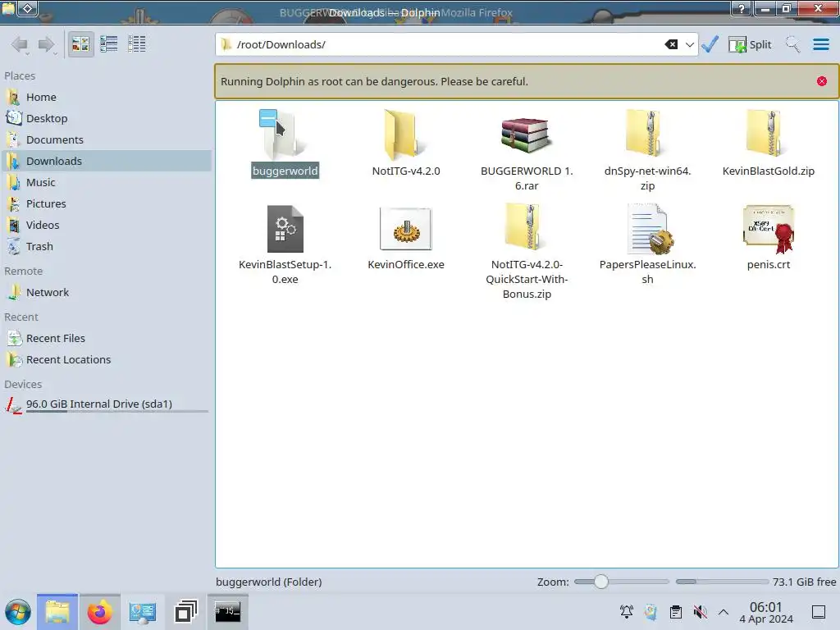
Task: Open Network under Remote
Action: [106, 293]
